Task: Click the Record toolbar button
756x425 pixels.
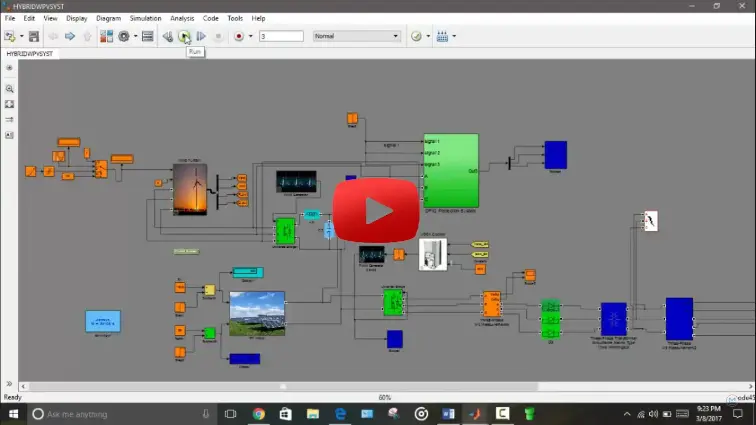Action: pos(238,36)
